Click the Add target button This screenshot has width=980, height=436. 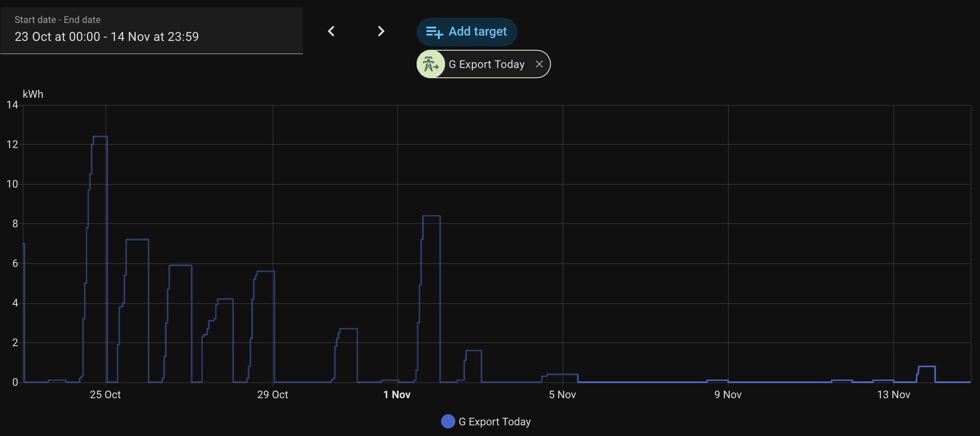(467, 32)
